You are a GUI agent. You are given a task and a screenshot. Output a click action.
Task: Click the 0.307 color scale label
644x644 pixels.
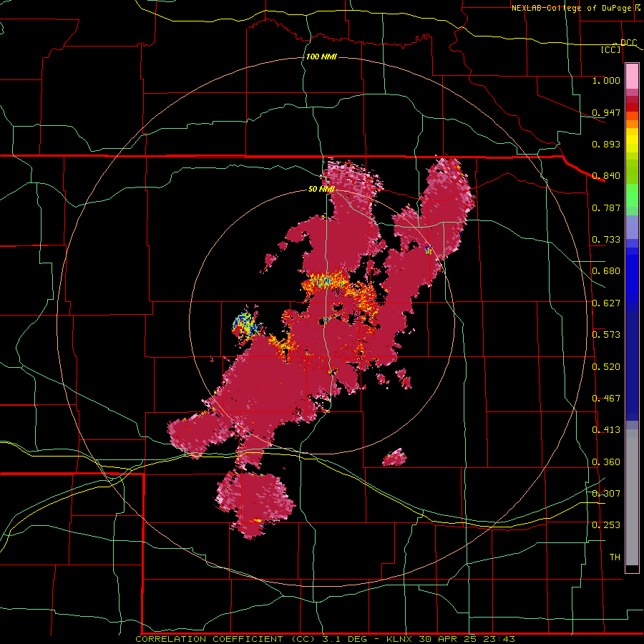pyautogui.click(x=606, y=493)
